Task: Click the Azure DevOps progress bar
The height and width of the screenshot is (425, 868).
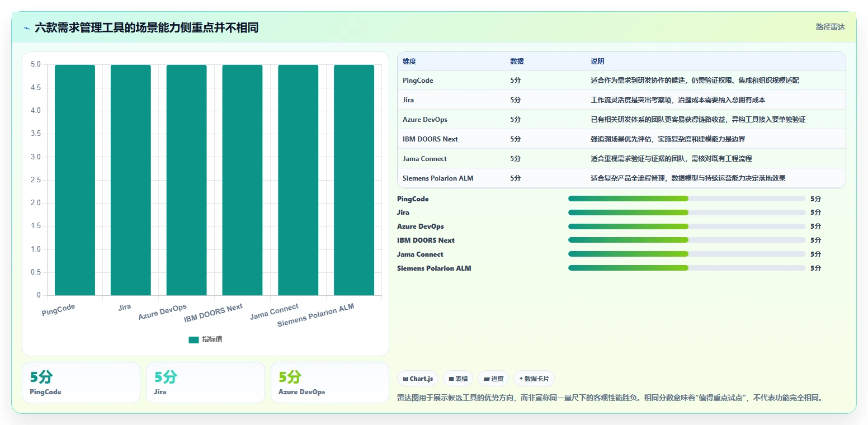Action: (687, 226)
